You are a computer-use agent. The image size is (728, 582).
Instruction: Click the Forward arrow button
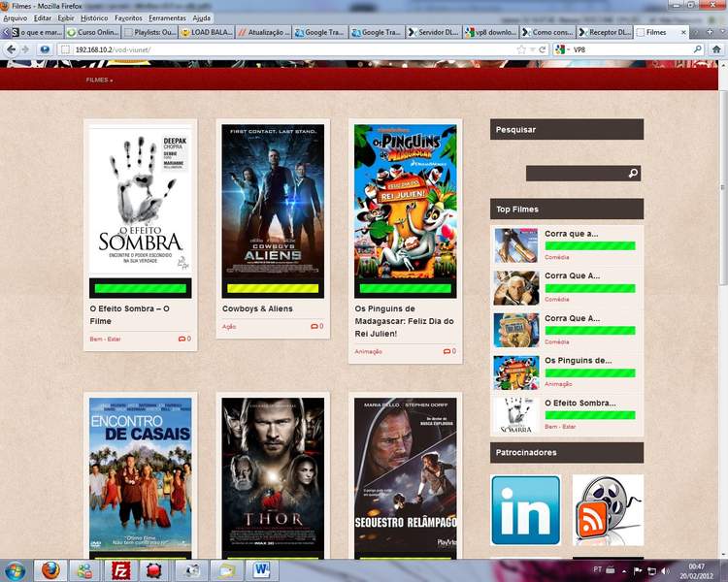pyautogui.click(x=25, y=49)
